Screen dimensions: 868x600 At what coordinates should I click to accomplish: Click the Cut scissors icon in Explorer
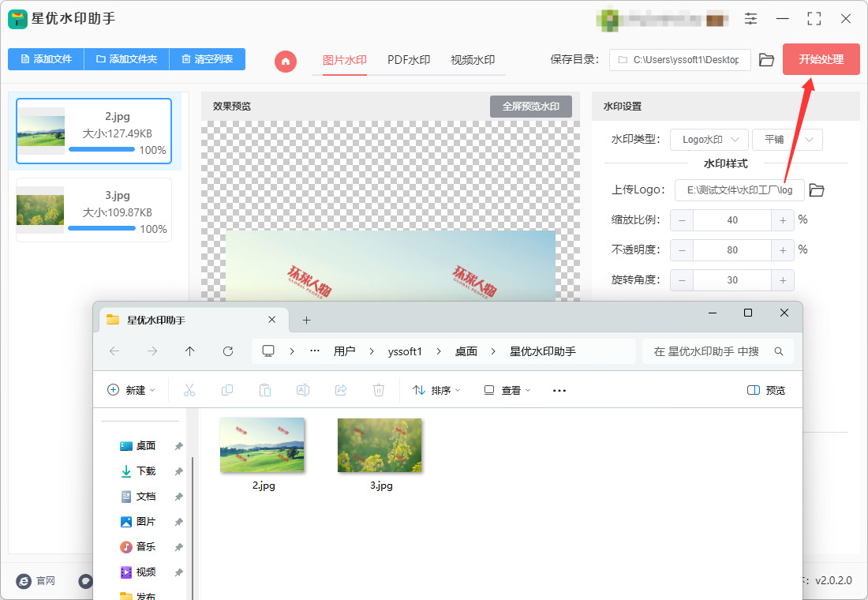click(189, 391)
